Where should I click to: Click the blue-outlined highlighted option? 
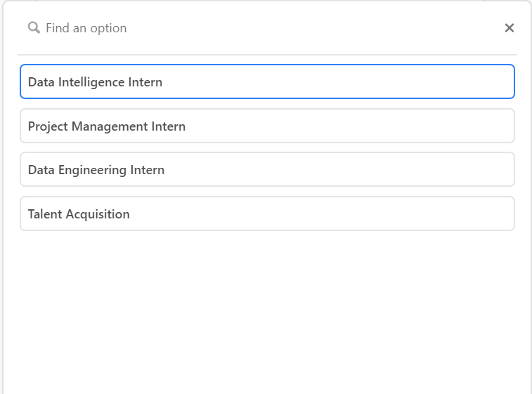pyautogui.click(x=267, y=81)
